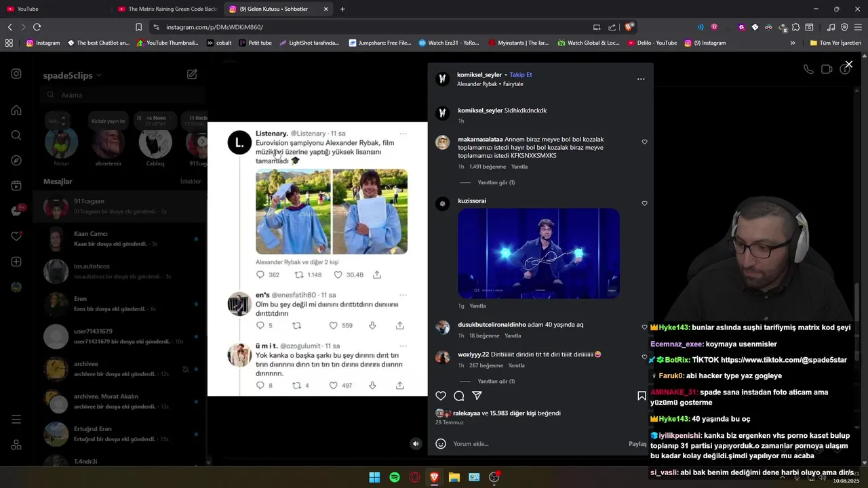View ahmetemir's note bubble avatar
This screenshot has width=868, height=488.
tap(108, 142)
